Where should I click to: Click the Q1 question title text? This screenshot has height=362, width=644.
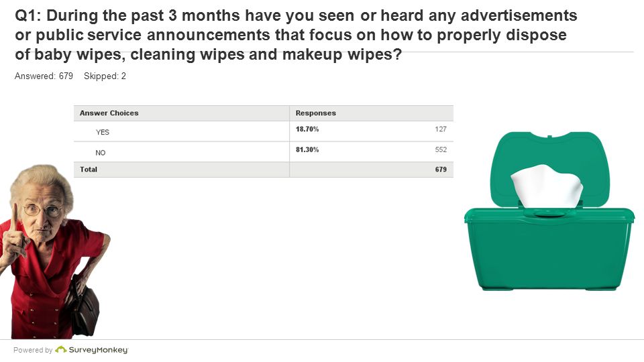click(296, 35)
